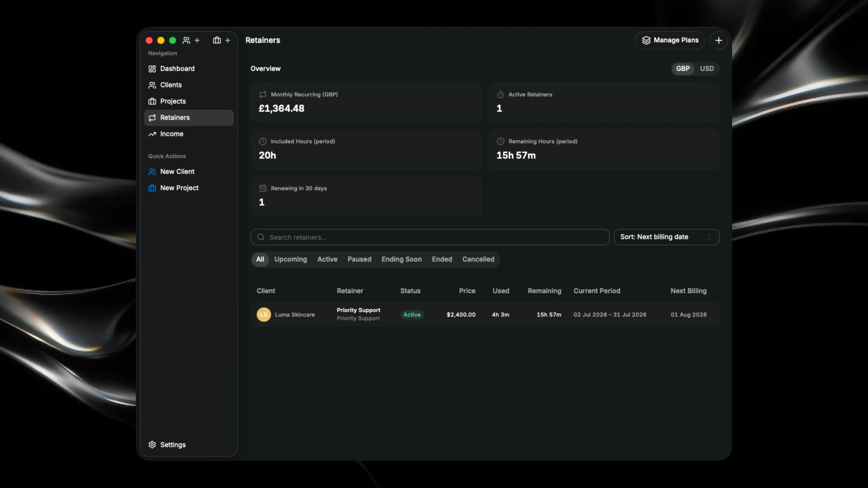The image size is (868, 488).
Task: Click the Settings gear icon
Action: 152,445
